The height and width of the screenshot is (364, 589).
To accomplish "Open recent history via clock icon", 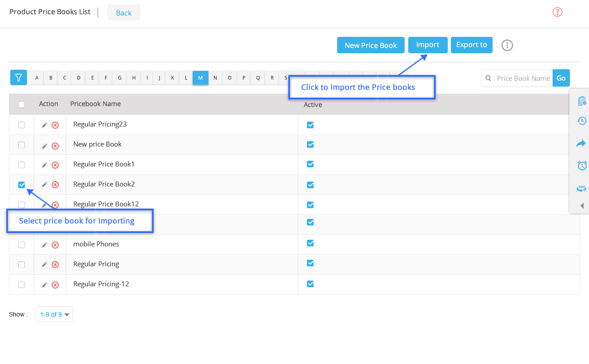I will click(x=581, y=121).
